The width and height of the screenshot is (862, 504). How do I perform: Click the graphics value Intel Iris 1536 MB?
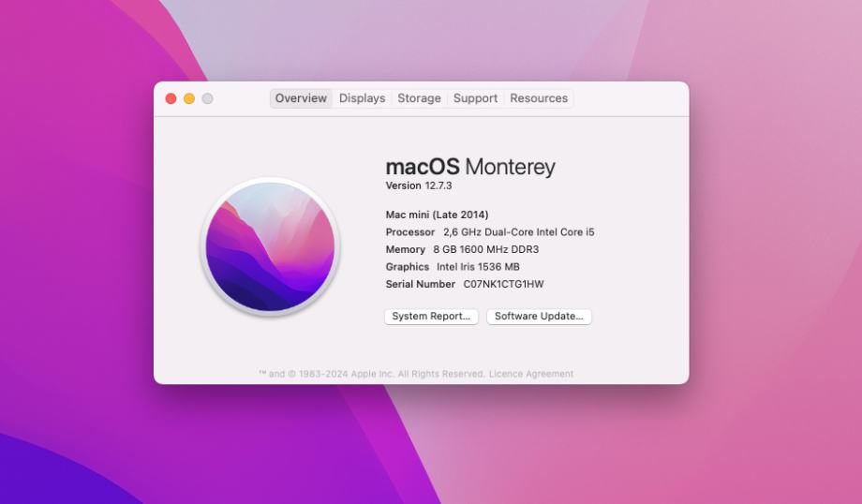pos(478,267)
